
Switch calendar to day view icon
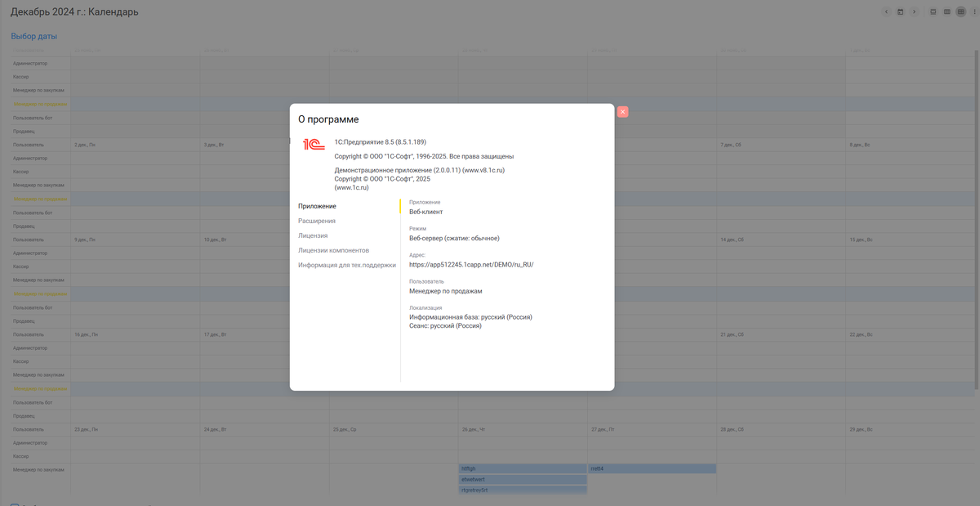click(933, 11)
